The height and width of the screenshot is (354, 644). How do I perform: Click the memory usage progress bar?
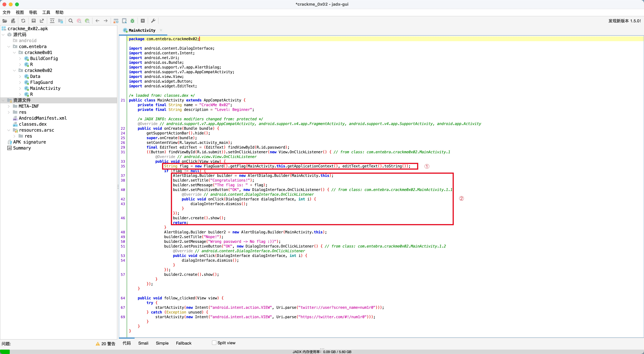pyautogui.click(x=322, y=352)
